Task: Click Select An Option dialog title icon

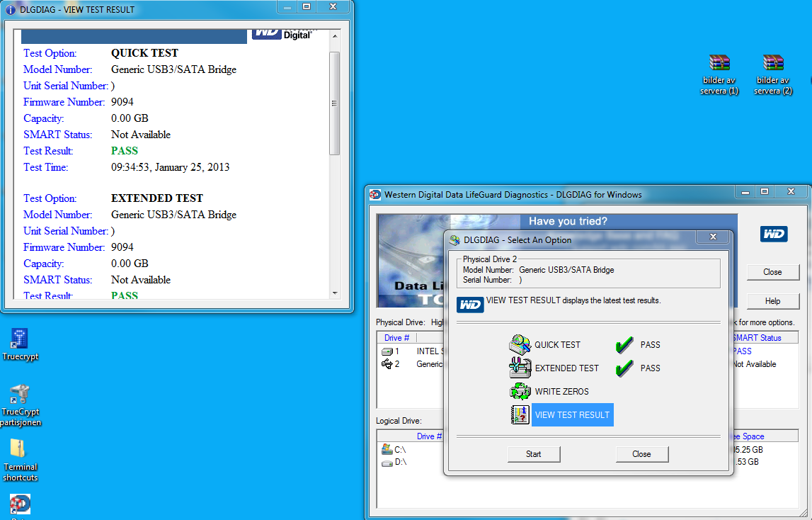Action: pyautogui.click(x=454, y=240)
